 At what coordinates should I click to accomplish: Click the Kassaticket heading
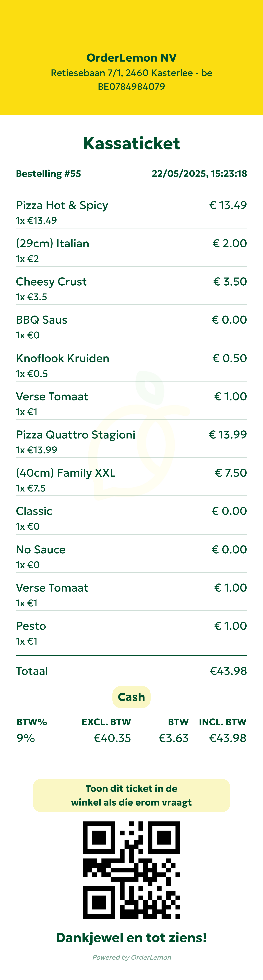(x=131, y=143)
